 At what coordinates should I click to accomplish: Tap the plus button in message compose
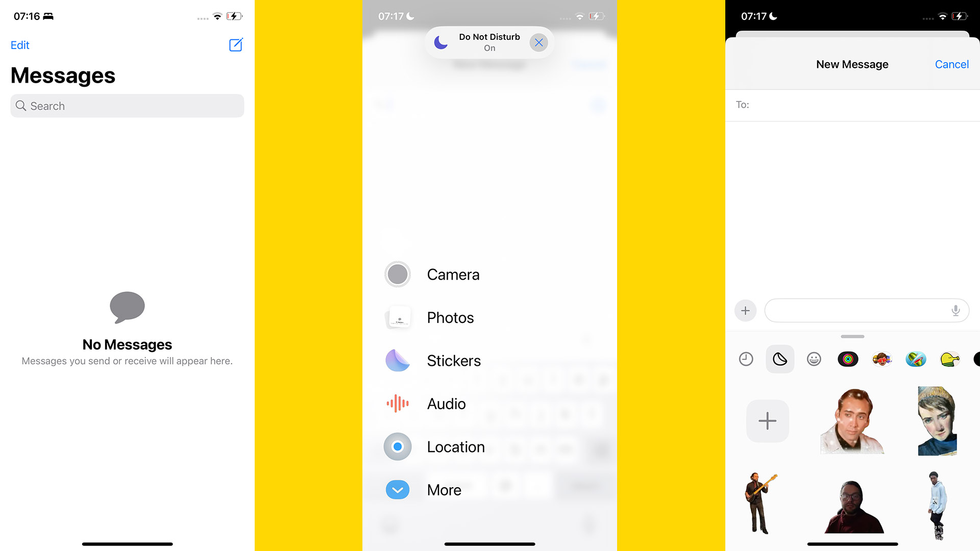coord(746,310)
